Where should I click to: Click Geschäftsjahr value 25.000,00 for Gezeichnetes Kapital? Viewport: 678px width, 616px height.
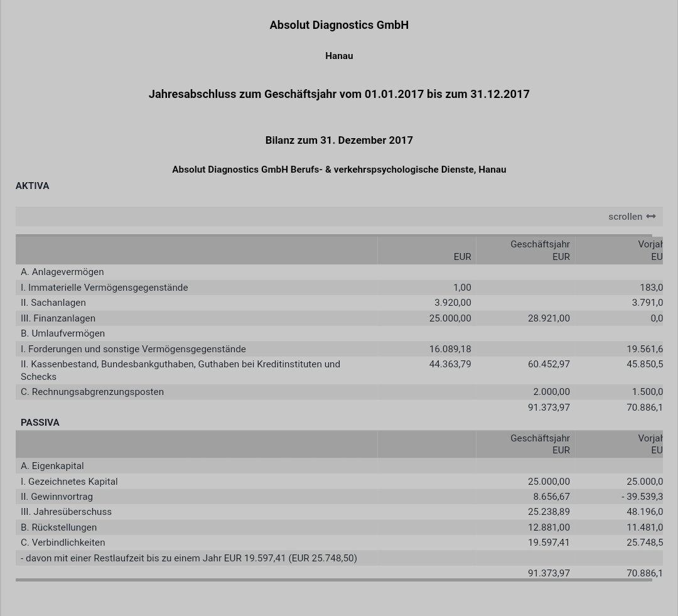[549, 482]
